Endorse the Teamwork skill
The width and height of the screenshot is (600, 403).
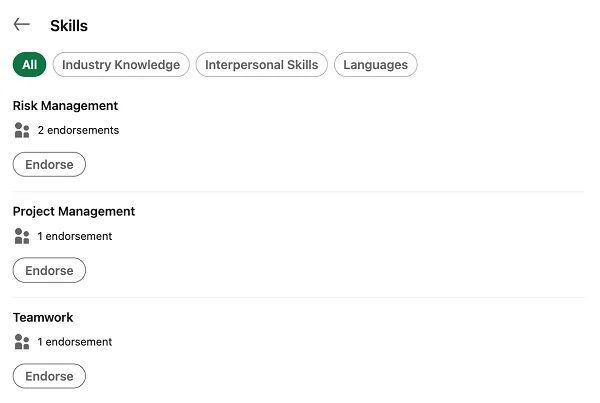click(x=49, y=376)
